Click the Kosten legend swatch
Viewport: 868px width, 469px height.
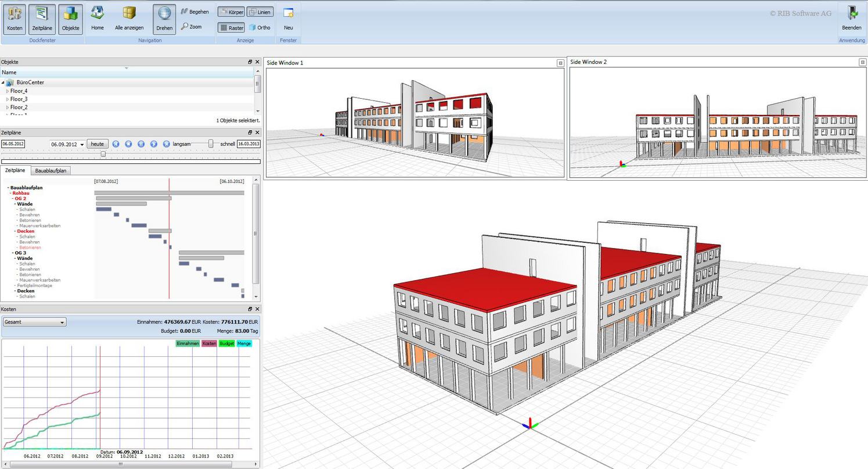point(209,343)
